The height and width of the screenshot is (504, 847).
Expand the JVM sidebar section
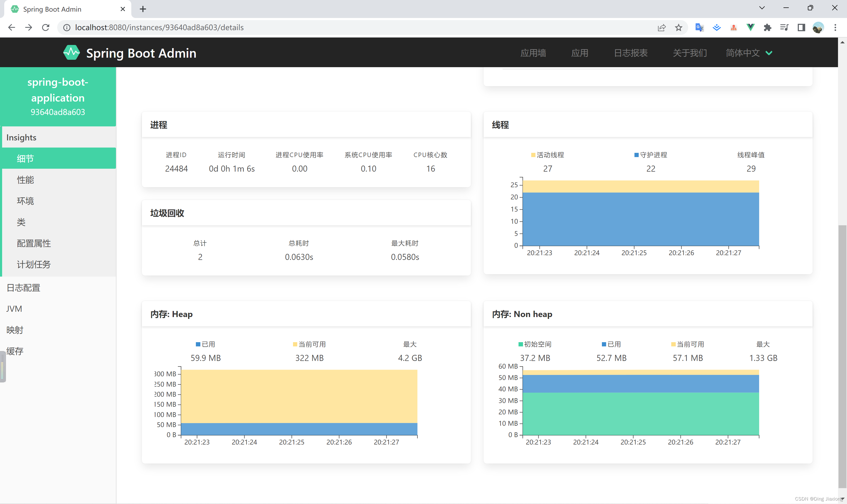point(58,309)
